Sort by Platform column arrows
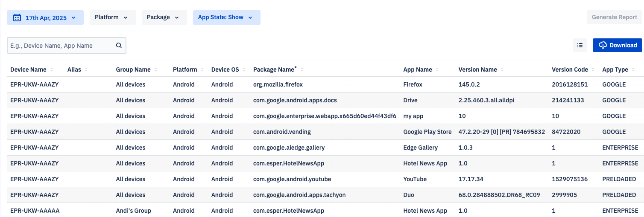This screenshot has width=644, height=217. point(202,69)
